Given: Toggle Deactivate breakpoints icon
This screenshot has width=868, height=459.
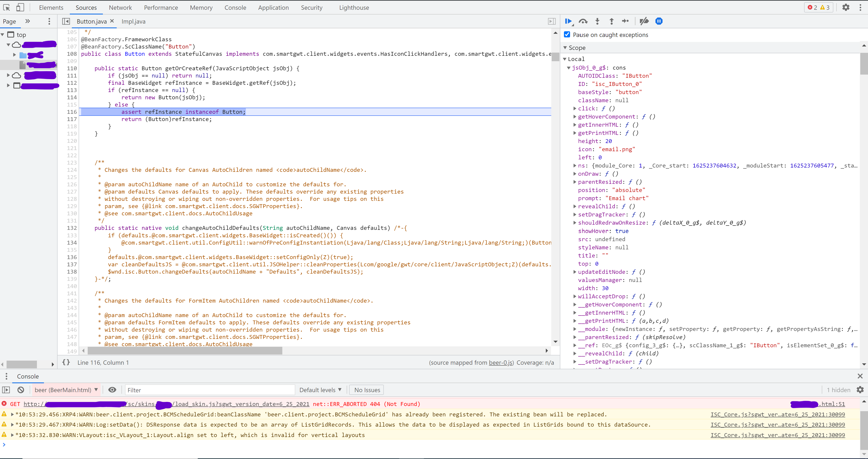Looking at the screenshot, I should click(644, 21).
